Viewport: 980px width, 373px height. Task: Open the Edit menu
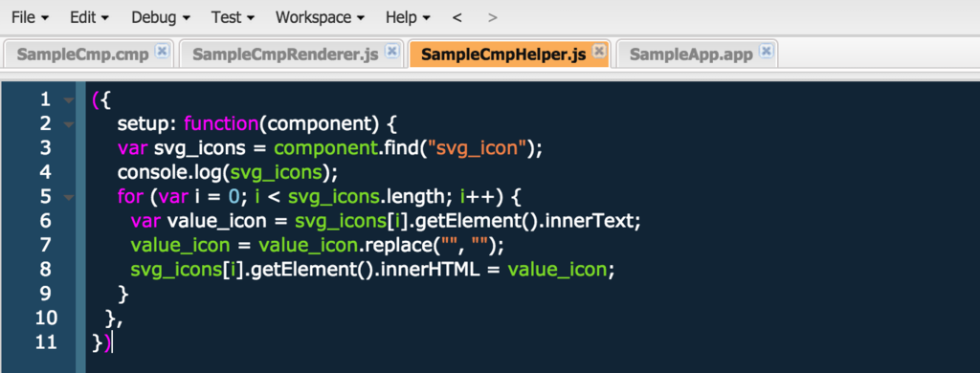pyautogui.click(x=89, y=17)
